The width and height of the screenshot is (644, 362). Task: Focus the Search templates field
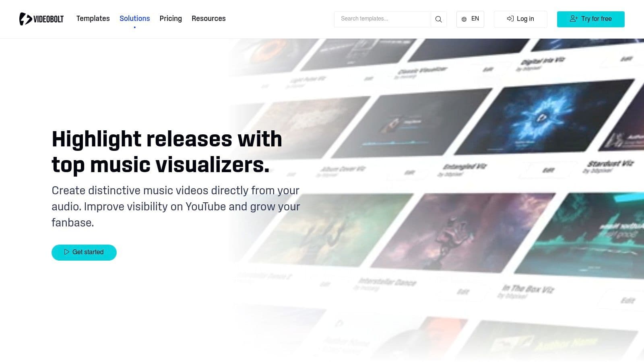[x=382, y=19]
